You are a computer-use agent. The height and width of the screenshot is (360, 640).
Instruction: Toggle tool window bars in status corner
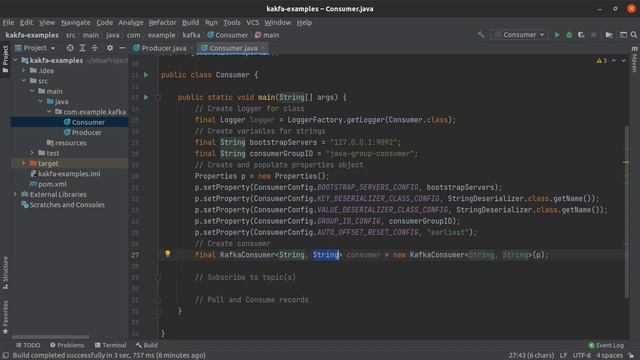6,355
